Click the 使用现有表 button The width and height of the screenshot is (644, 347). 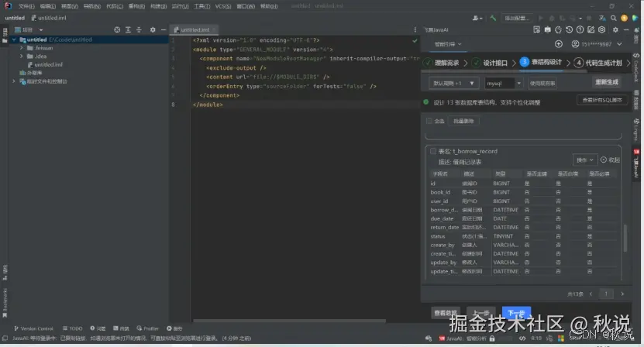tap(542, 83)
